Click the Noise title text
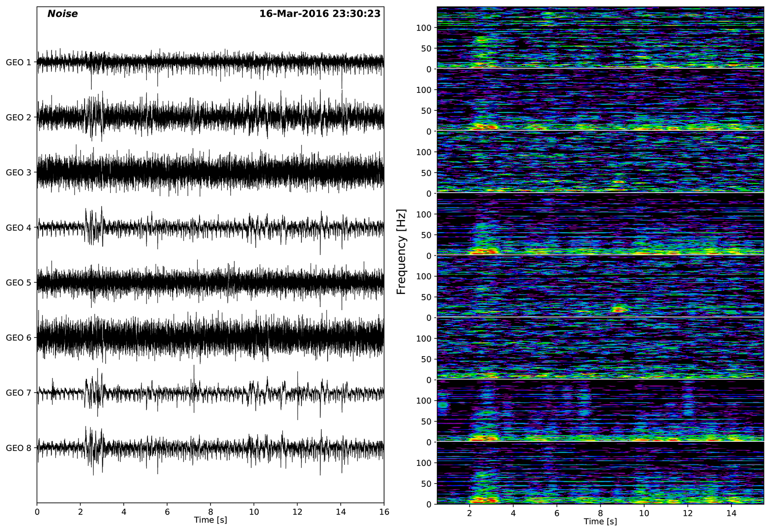 [x=62, y=14]
